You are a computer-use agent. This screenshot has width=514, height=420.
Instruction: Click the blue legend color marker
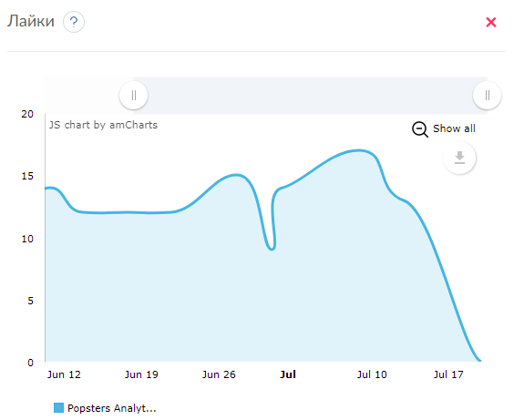[58, 407]
